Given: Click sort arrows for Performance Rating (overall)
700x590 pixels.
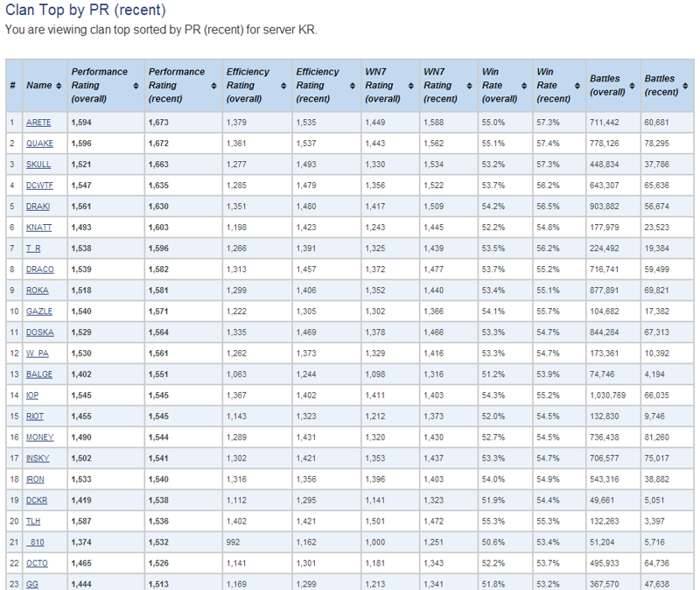Looking at the screenshot, I should 136,86.
